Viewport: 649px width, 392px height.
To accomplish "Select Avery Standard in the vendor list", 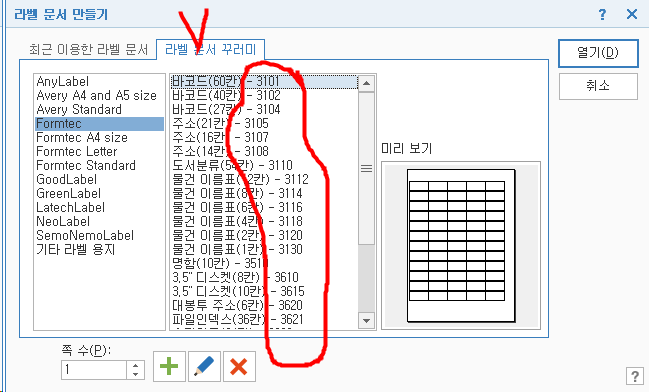I will point(99,110).
